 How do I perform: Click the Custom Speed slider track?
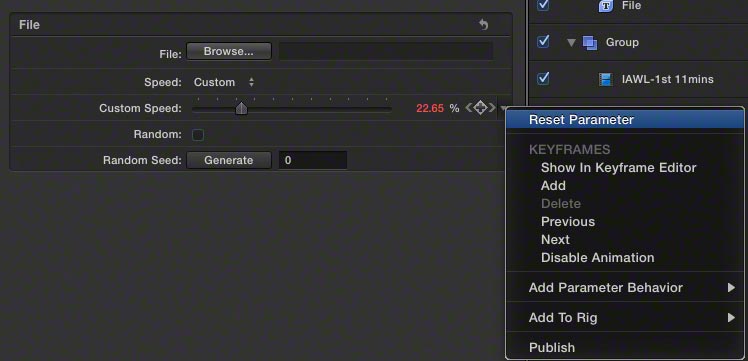pos(292,109)
